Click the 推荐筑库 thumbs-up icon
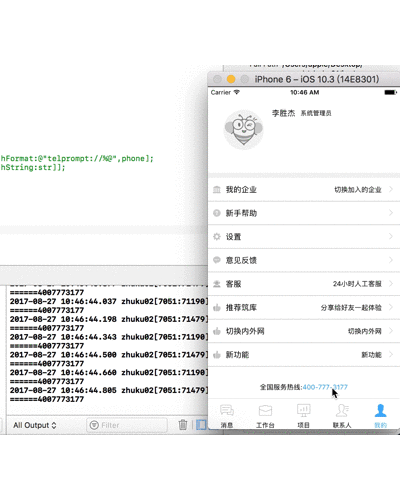The image size is (400, 500). [217, 308]
